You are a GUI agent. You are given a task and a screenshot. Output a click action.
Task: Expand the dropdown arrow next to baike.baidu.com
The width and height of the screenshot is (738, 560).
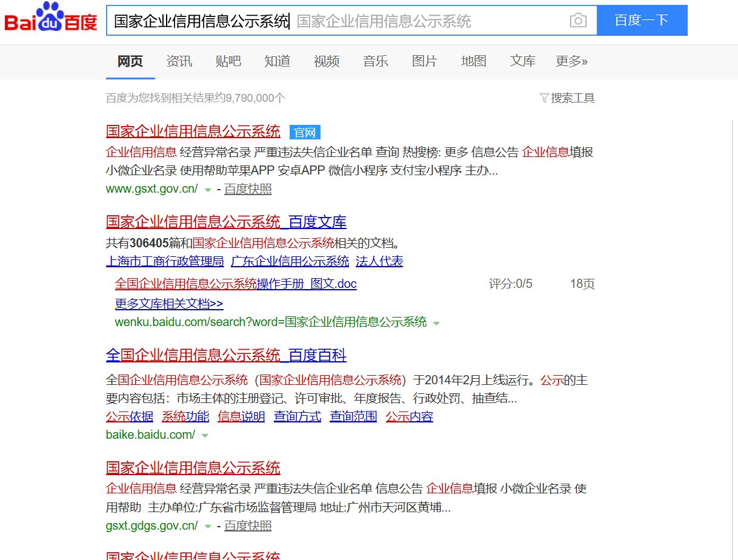[205, 435]
